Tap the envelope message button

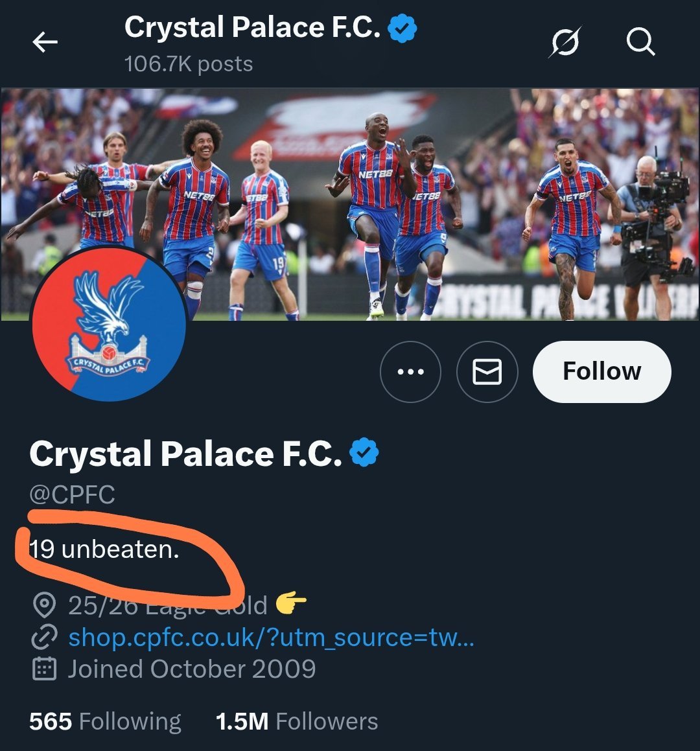click(x=487, y=372)
